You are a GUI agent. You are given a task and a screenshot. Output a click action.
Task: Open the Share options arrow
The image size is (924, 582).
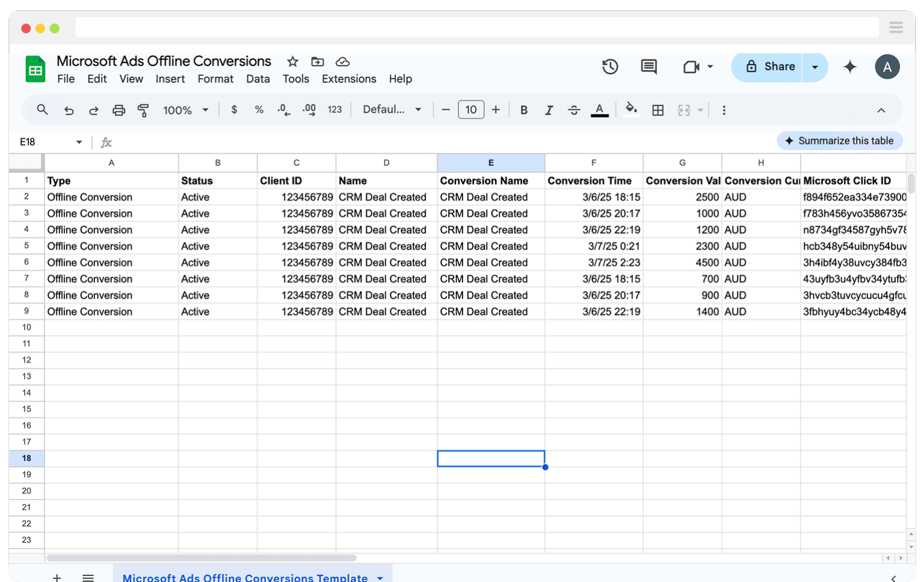pyautogui.click(x=815, y=67)
